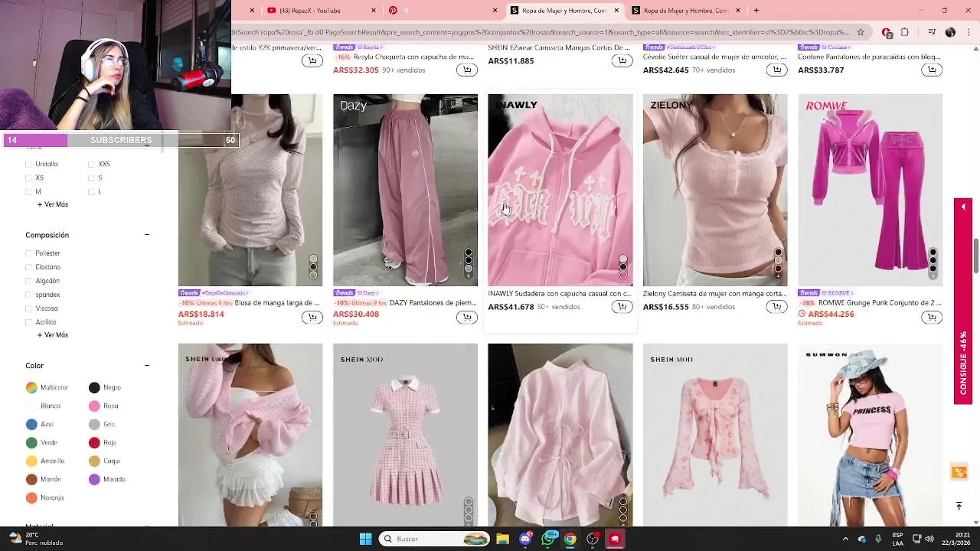Screen dimensions: 980x551
Task: Open SUMWON Princess tee thumbnail
Action: pos(870,435)
